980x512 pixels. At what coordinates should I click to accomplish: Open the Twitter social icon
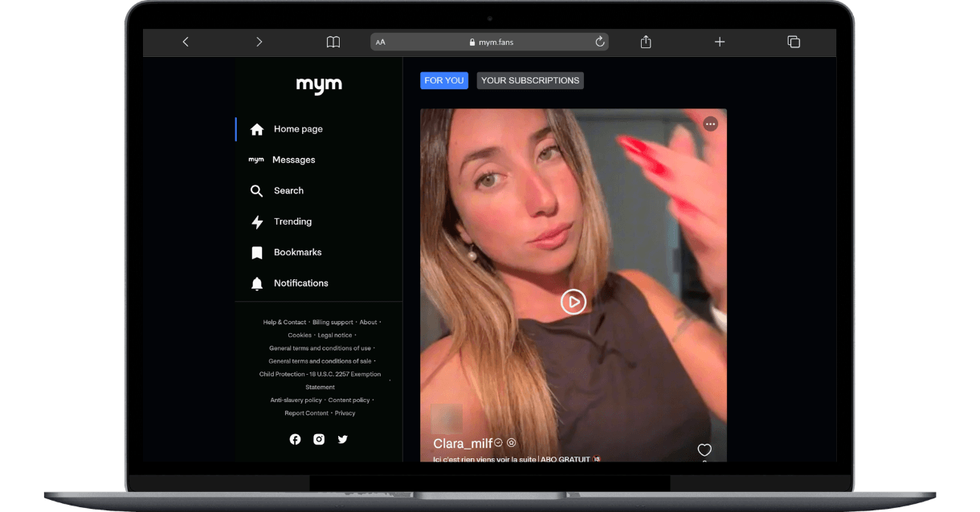pyautogui.click(x=342, y=439)
